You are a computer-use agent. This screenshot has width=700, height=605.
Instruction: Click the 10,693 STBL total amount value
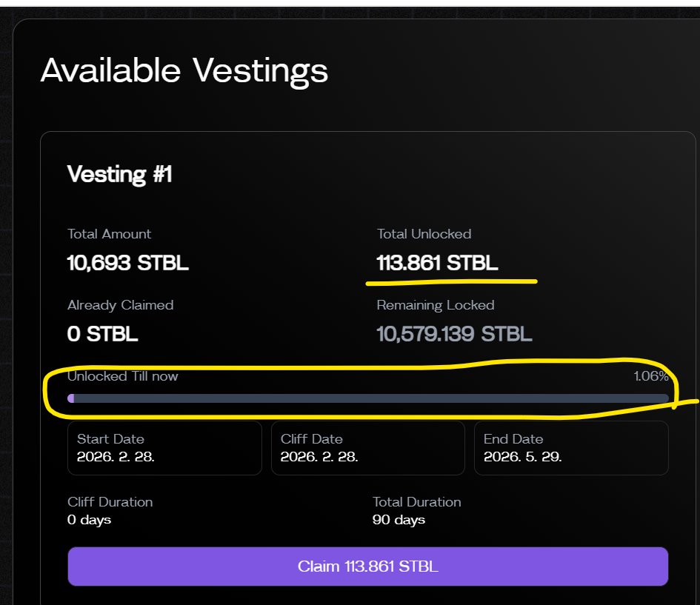tap(127, 263)
